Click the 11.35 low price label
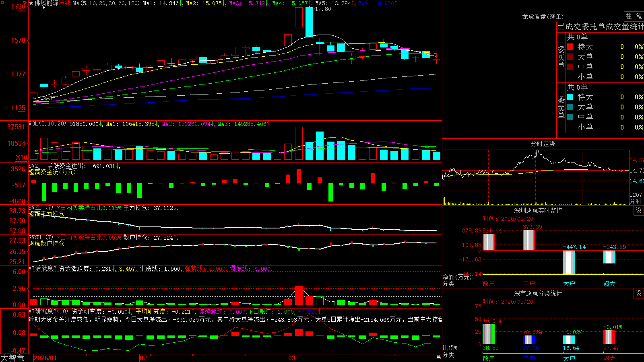The width and height of the screenshot is (644, 362). pyautogui.click(x=47, y=98)
